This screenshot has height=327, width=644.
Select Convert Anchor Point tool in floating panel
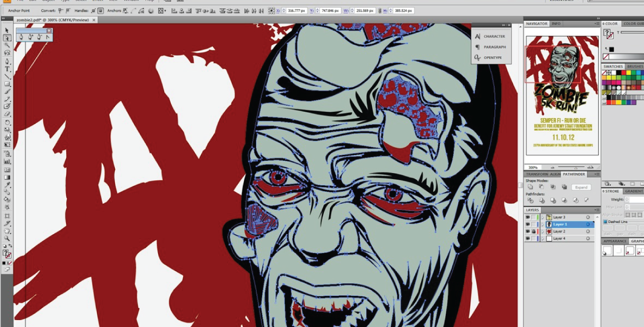[48, 37]
